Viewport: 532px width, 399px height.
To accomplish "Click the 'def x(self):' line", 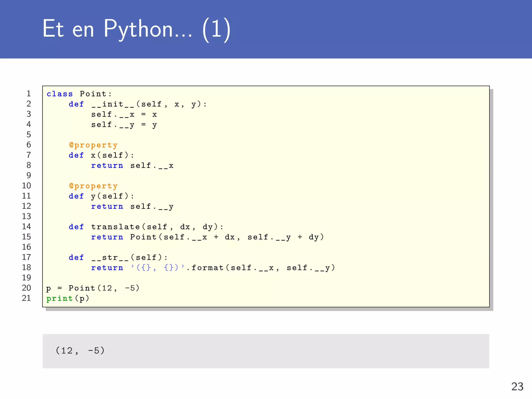I will pyautogui.click(x=101, y=155).
